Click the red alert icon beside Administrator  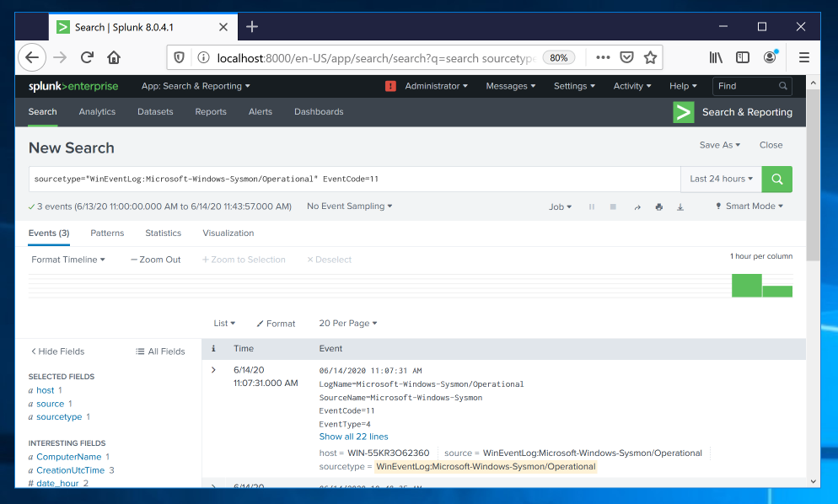pos(390,86)
